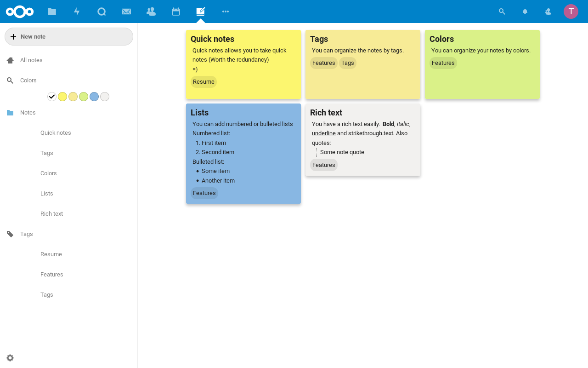The height and width of the screenshot is (368, 588).
Task: Collapse the Notes category in the sidebar
Action: (28, 112)
